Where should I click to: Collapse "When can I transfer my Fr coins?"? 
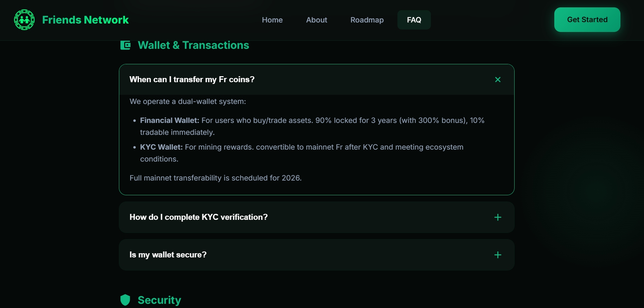(x=192, y=80)
